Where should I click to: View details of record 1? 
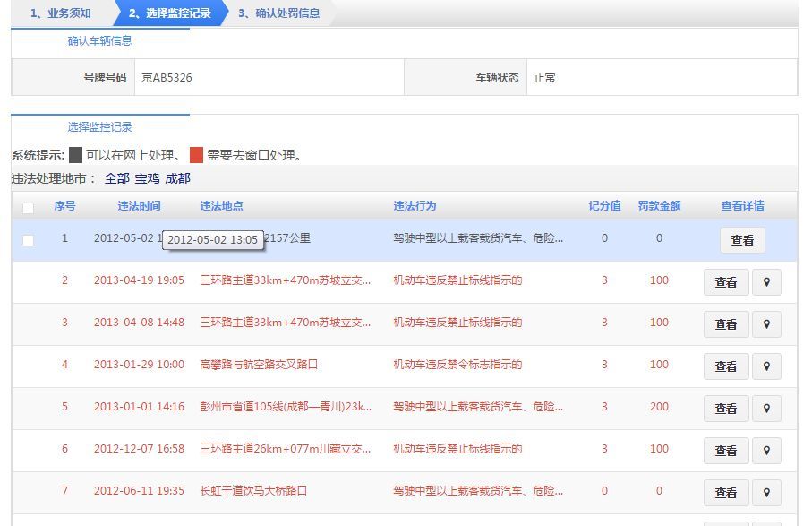[742, 240]
